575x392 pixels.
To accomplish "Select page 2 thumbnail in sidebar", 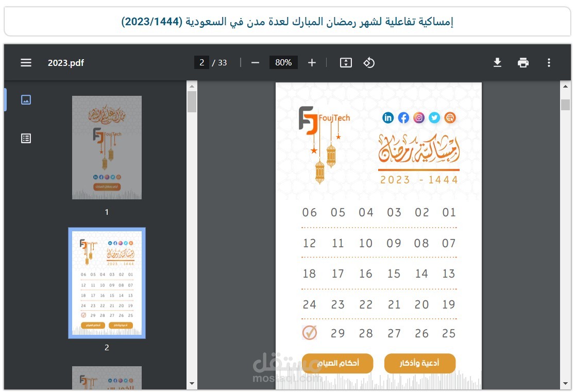I will click(x=107, y=283).
